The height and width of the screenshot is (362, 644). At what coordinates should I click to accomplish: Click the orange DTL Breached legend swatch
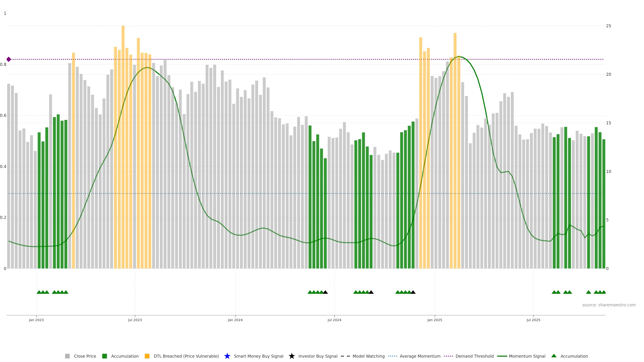click(147, 356)
